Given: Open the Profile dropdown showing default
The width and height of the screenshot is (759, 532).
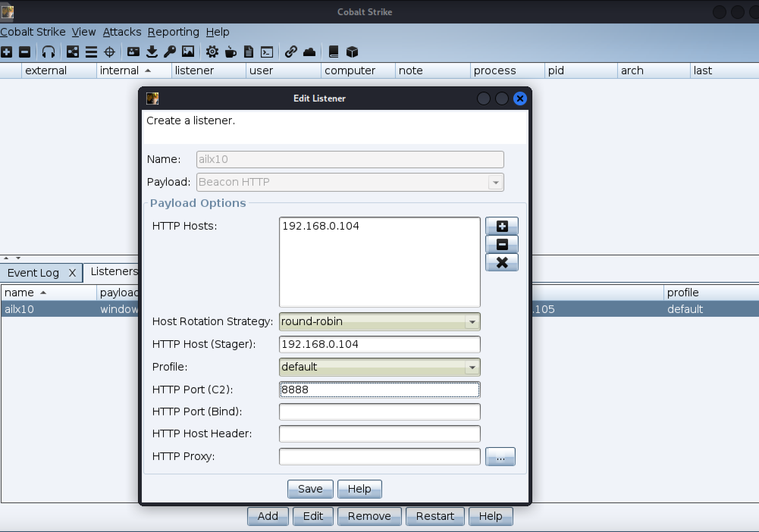Looking at the screenshot, I should click(472, 367).
